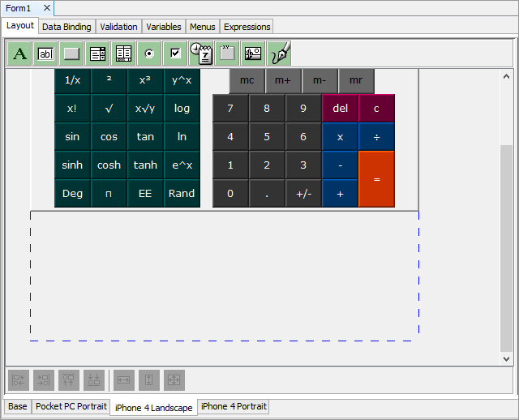Viewport: 519px width, 420px height.
Task: Click the scroll down arrow
Action: tap(507, 358)
